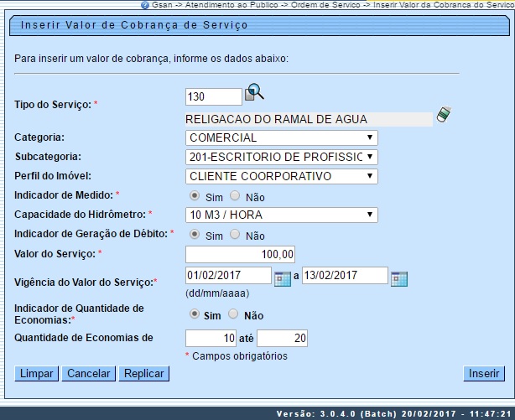The image size is (515, 420).
Task: Click the eraser icon to clear service type
Action: pos(443,115)
